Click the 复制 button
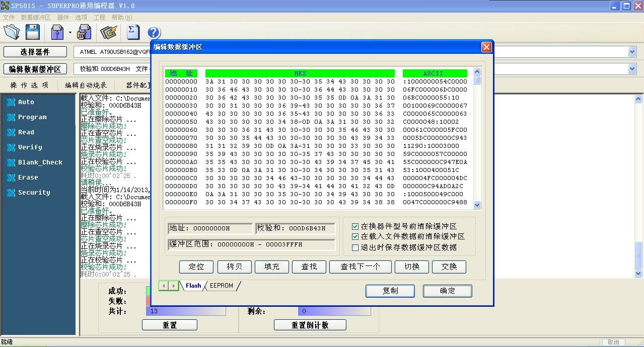 tap(390, 291)
